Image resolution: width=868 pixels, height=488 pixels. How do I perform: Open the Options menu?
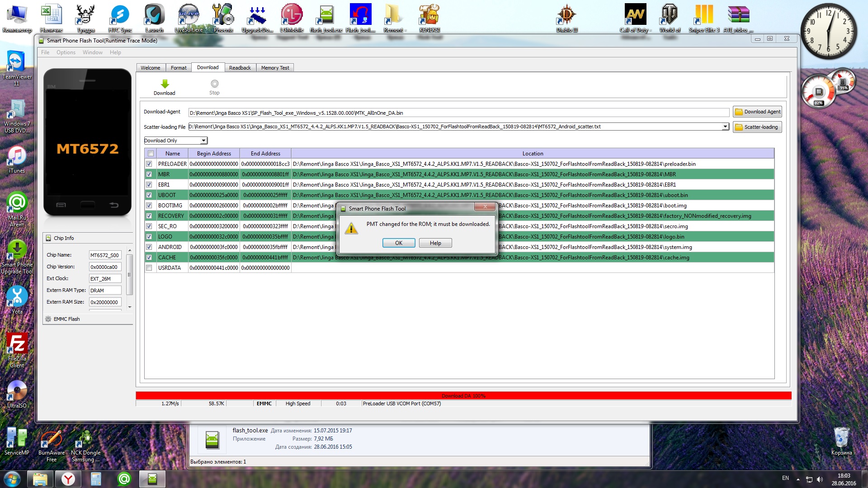66,52
